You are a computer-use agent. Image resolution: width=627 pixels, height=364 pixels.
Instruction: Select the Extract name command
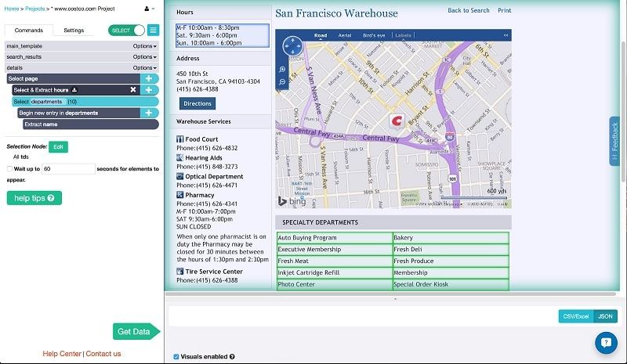point(91,124)
